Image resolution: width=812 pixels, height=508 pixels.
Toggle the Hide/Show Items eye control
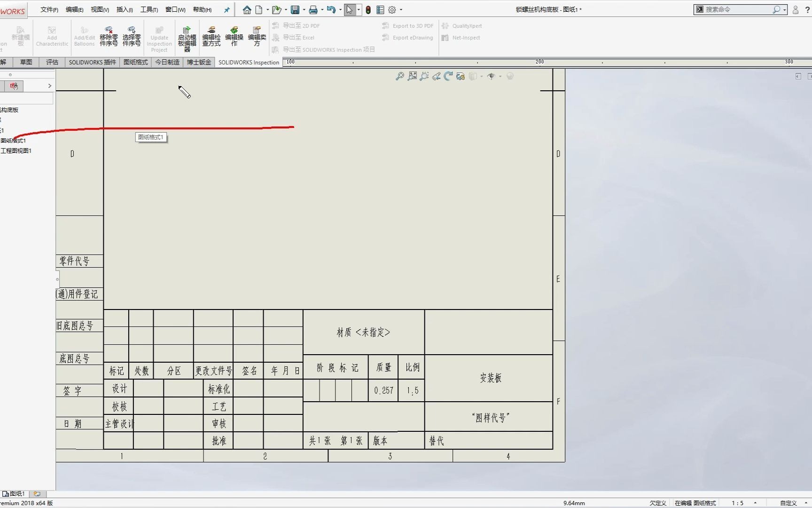tap(492, 76)
